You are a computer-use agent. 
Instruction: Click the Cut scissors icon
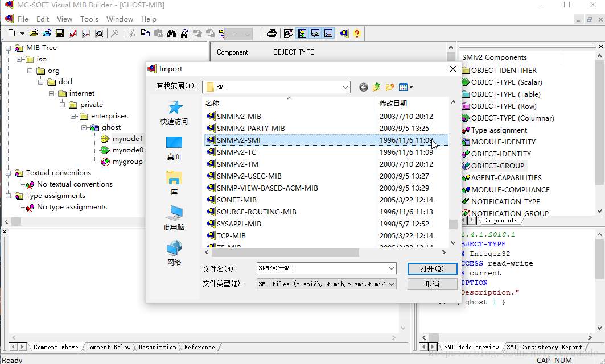click(x=133, y=33)
